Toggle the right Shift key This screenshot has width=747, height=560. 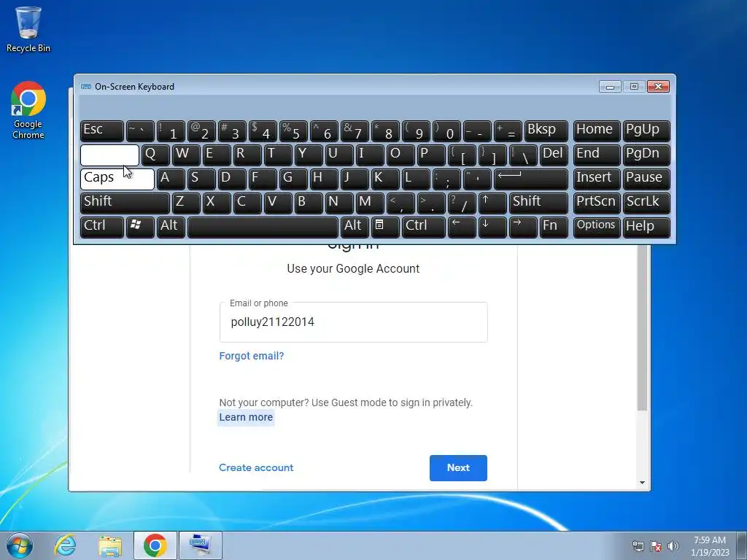click(x=539, y=203)
